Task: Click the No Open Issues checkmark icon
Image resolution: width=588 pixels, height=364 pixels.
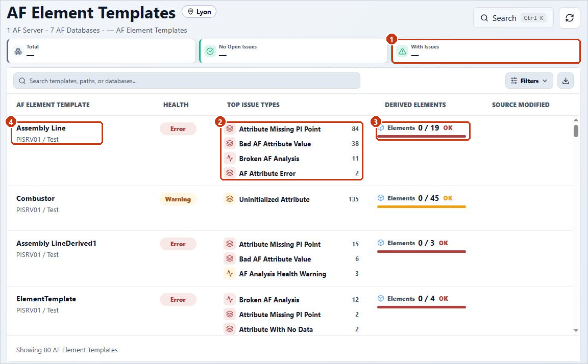Action: (210, 51)
